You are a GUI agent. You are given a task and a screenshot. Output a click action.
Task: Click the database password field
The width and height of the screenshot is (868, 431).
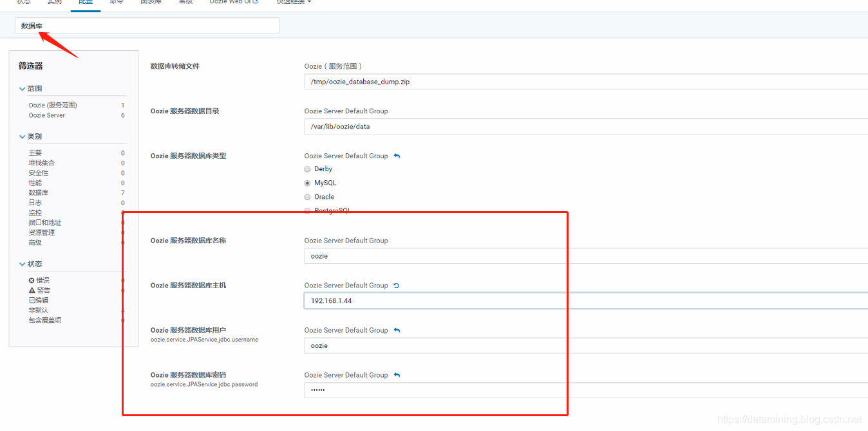coord(586,390)
